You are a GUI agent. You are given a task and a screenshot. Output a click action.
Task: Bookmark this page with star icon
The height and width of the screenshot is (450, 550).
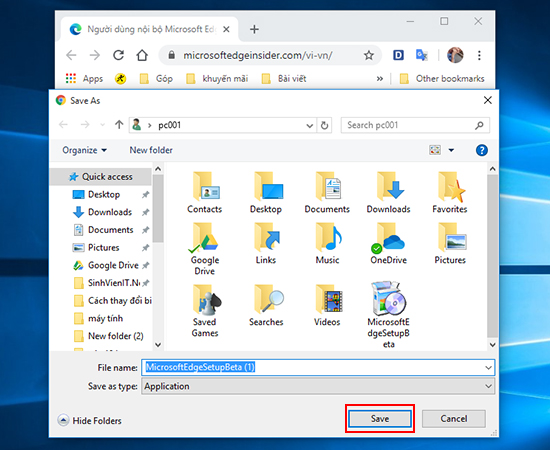pyautogui.click(x=368, y=55)
